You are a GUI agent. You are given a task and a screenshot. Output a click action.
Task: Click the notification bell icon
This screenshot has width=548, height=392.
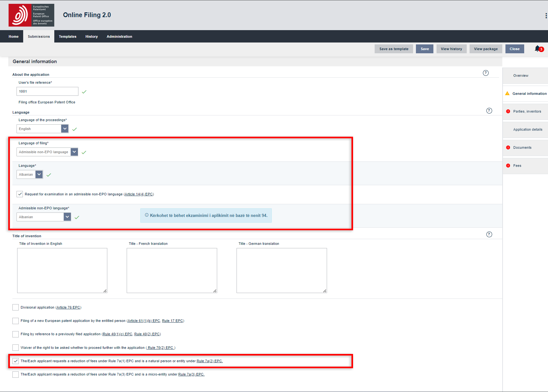click(x=537, y=49)
